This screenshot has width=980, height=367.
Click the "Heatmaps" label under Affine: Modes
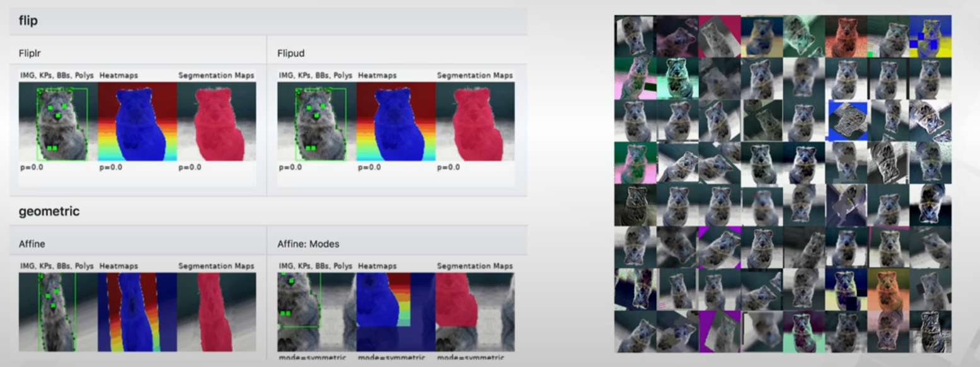(378, 266)
